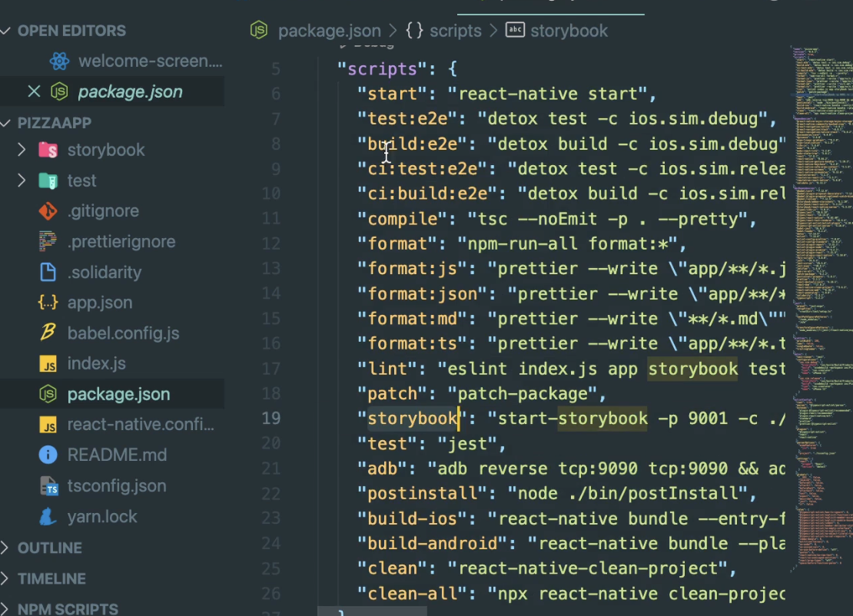Click the TS icon for tsconfig.json
The width and height of the screenshot is (853, 616).
(x=49, y=485)
